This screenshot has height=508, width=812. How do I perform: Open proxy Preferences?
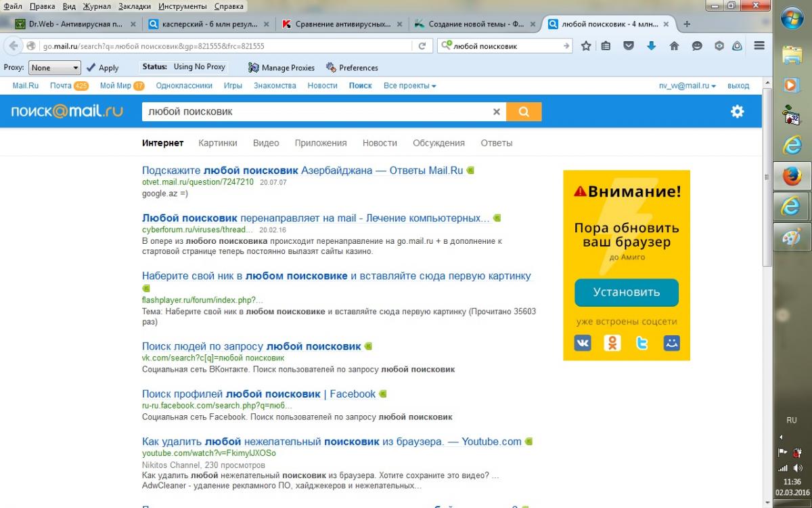352,68
